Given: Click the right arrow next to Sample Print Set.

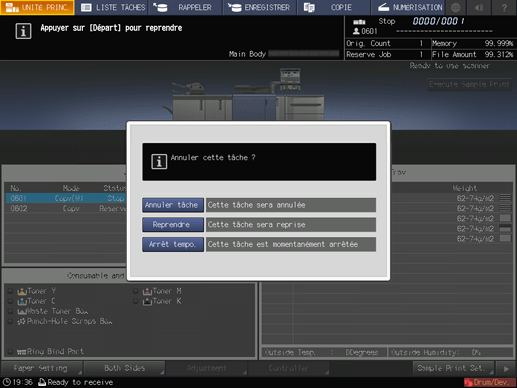Looking at the screenshot, I should click(x=506, y=368).
